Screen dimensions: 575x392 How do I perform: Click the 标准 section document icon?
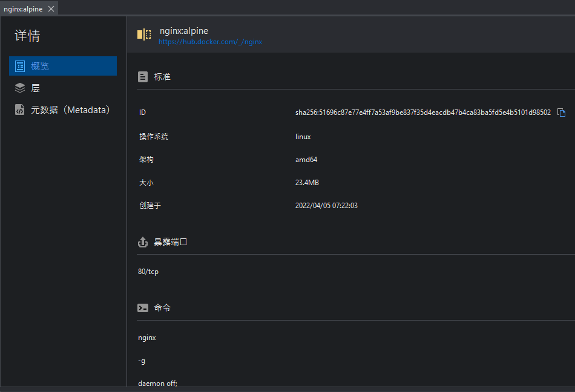tap(143, 77)
